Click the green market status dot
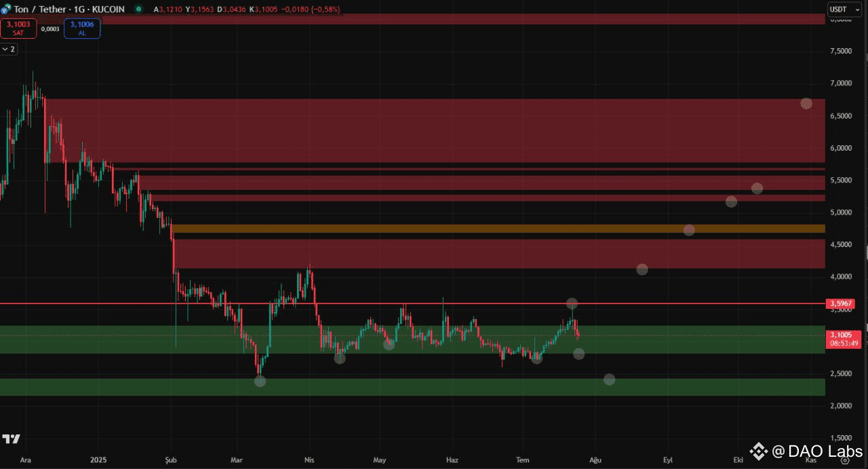This screenshot has width=868, height=469. pos(139,10)
